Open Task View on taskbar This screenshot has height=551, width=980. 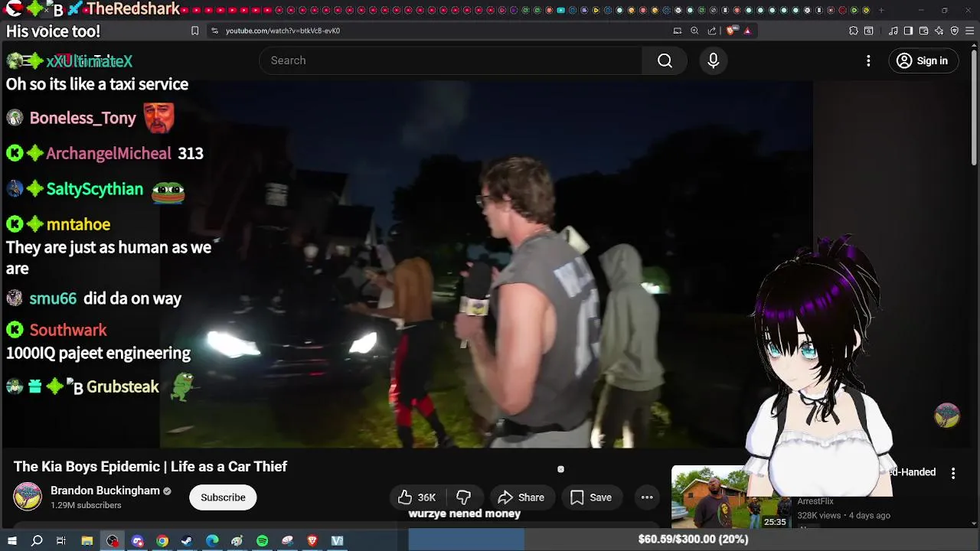(x=61, y=541)
